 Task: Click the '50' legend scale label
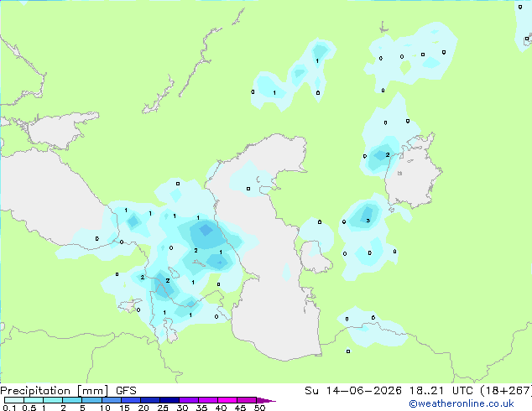point(259,408)
